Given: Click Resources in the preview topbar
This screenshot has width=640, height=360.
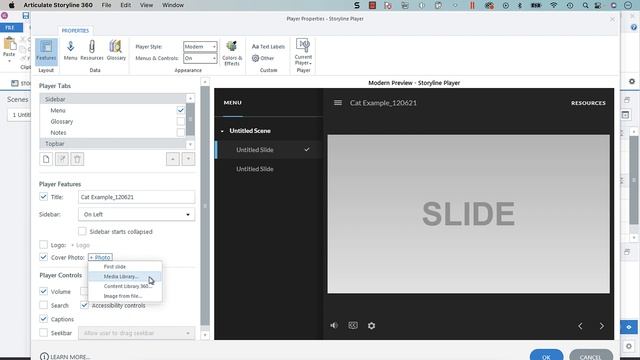Looking at the screenshot, I should (588, 103).
